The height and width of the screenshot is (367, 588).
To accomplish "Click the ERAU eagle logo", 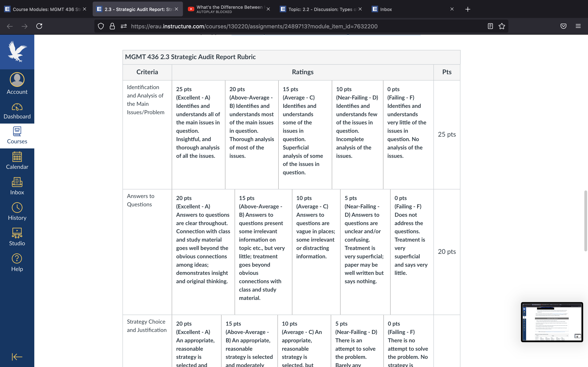I will pyautogui.click(x=17, y=52).
